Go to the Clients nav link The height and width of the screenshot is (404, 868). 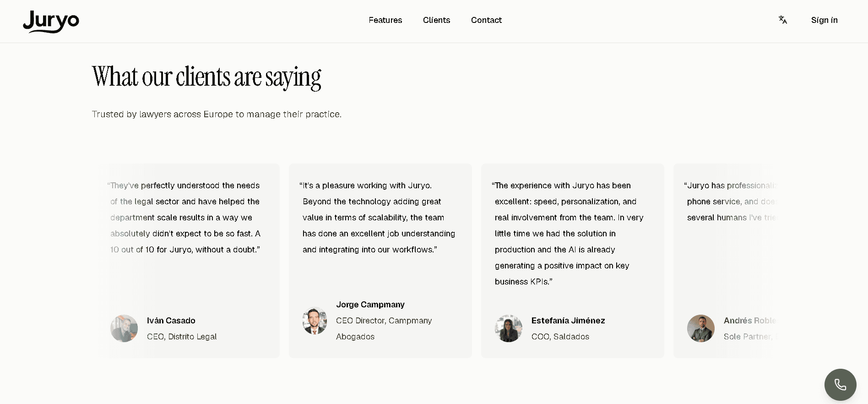pos(436,20)
